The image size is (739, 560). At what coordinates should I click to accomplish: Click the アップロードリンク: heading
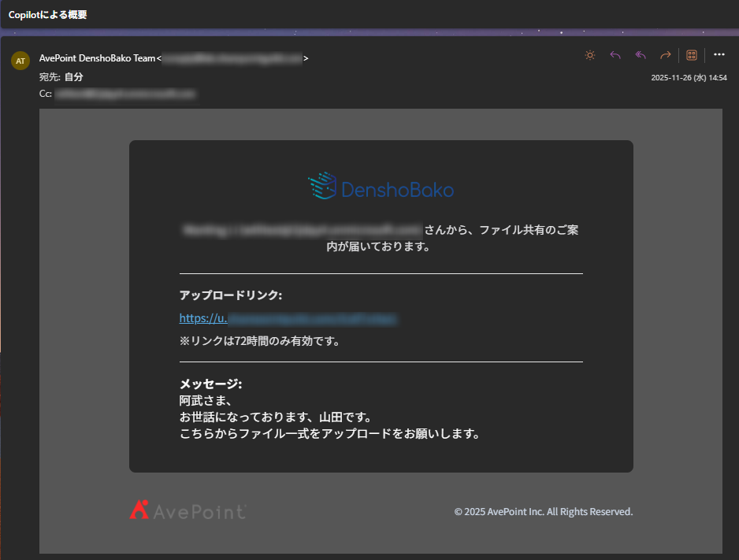pyautogui.click(x=231, y=295)
